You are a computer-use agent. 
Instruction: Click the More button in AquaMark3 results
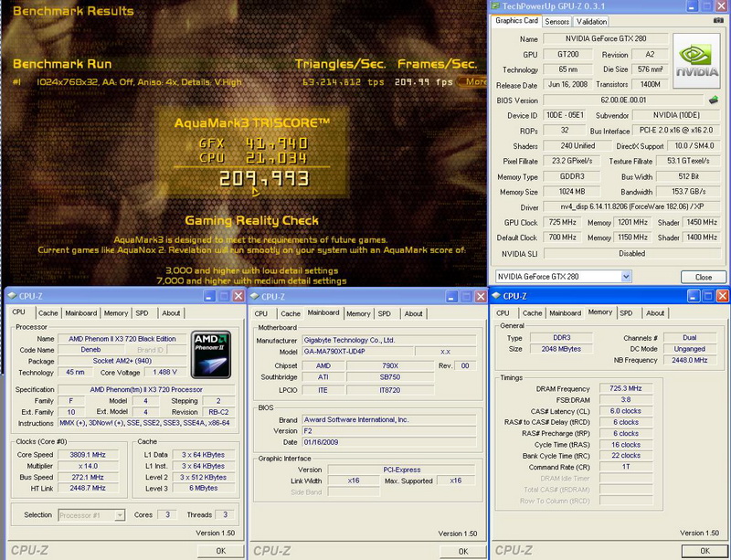[x=471, y=82]
